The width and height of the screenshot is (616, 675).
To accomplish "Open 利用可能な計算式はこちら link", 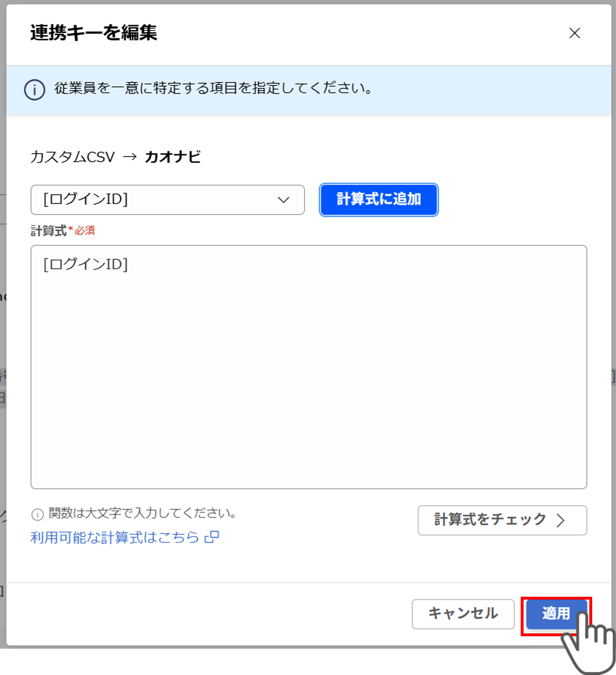I will click(124, 537).
